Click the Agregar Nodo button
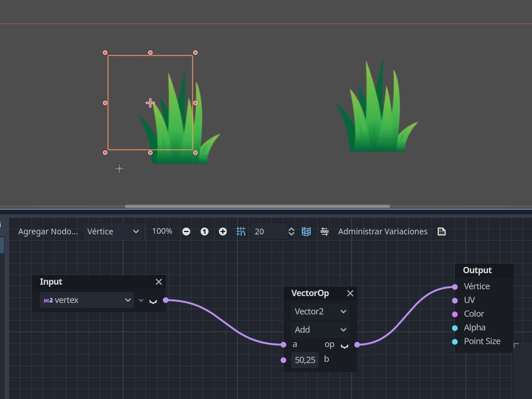The width and height of the screenshot is (532, 399). coord(47,232)
